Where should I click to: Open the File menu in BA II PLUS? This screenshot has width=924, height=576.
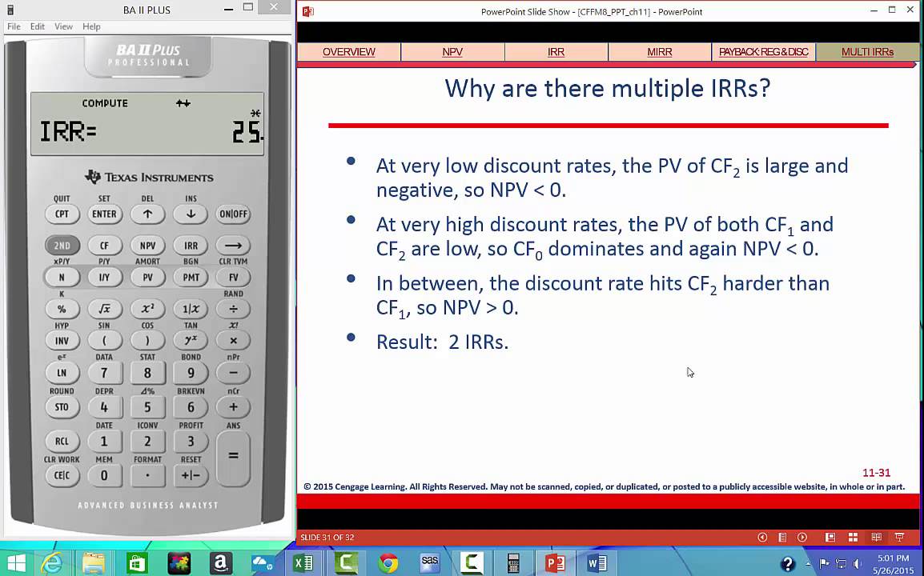(x=14, y=26)
